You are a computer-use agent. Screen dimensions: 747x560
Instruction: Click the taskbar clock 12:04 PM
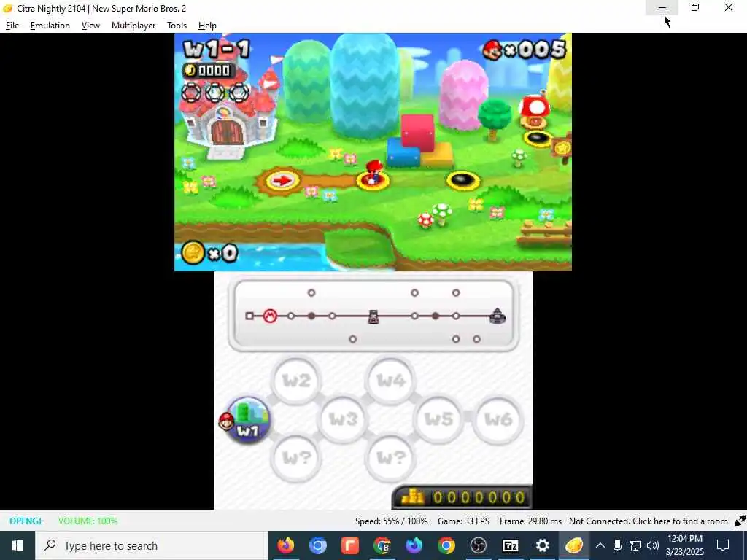click(x=684, y=545)
